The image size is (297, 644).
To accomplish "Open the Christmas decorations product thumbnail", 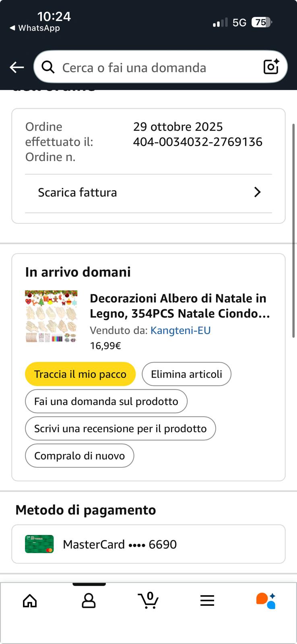I will coord(51,316).
